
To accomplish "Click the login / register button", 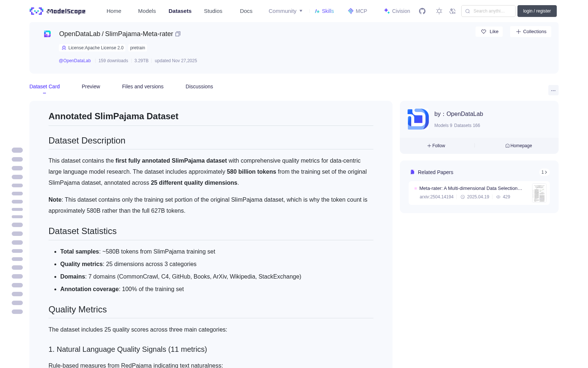I will (x=537, y=11).
